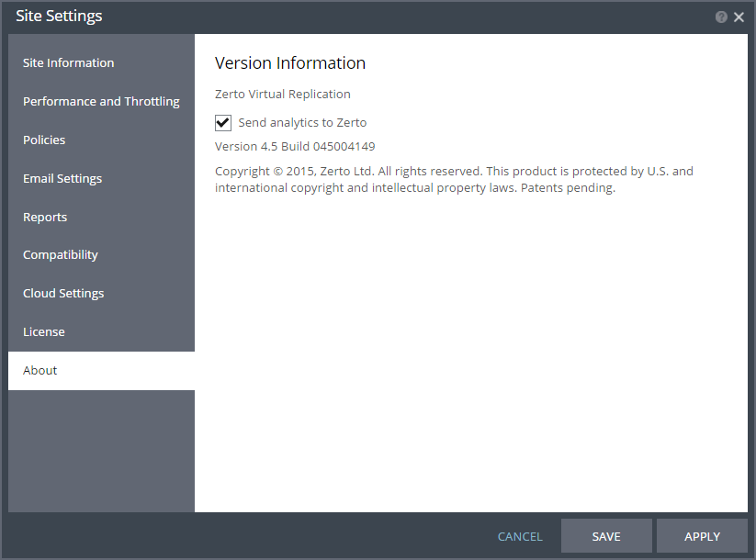Click the copyright notice paragraph

click(454, 179)
